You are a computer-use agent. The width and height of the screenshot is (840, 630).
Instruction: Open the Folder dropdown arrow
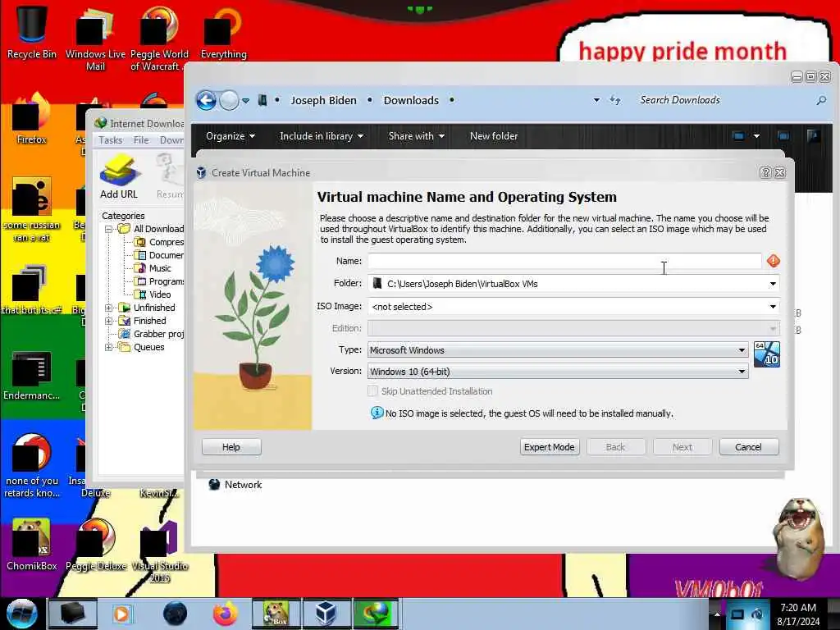point(773,283)
